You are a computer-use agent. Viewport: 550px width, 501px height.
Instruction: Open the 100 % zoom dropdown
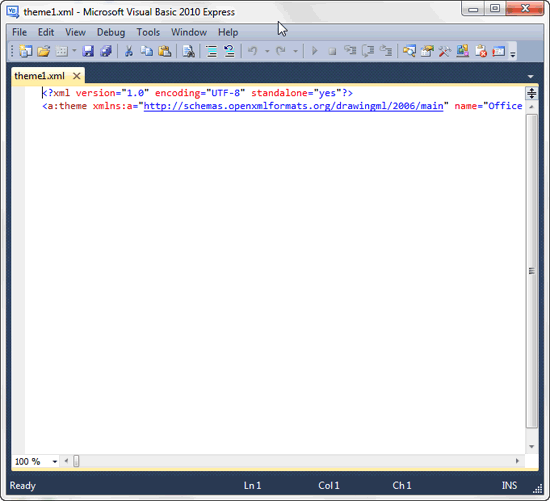(54, 461)
